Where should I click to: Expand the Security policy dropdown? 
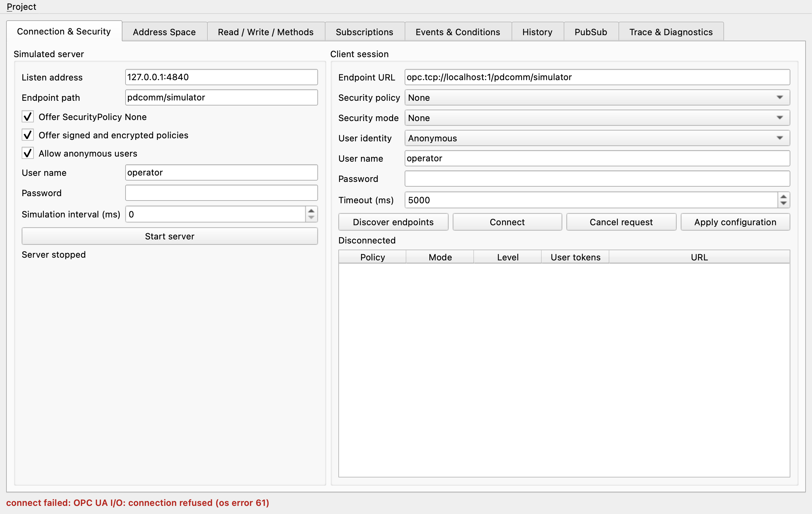[x=597, y=97]
